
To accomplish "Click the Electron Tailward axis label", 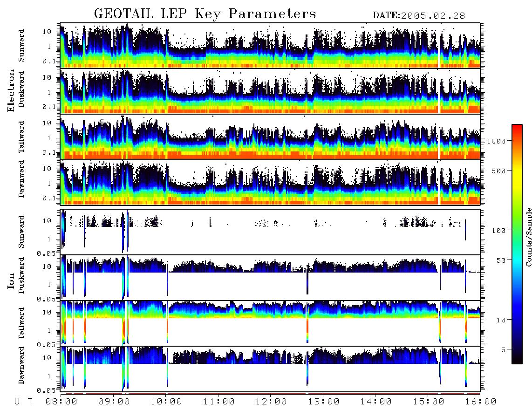I will pyautogui.click(x=21, y=137).
